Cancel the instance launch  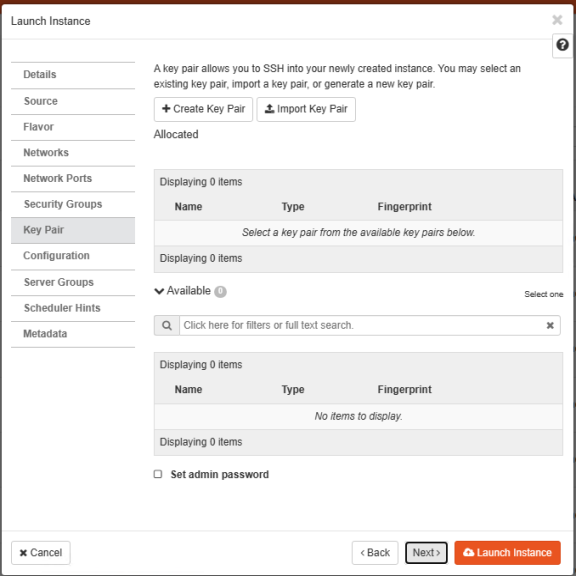(x=41, y=552)
